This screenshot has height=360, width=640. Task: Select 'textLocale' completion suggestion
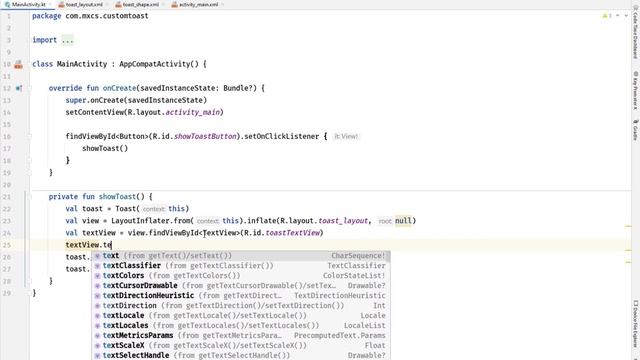[x=241, y=316]
